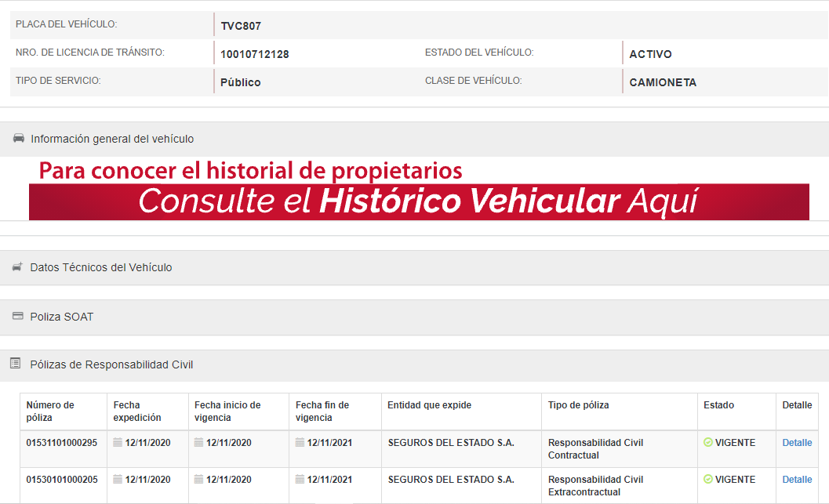
Task: Expand the Poliza SOAT section
Action: pyautogui.click(x=62, y=317)
